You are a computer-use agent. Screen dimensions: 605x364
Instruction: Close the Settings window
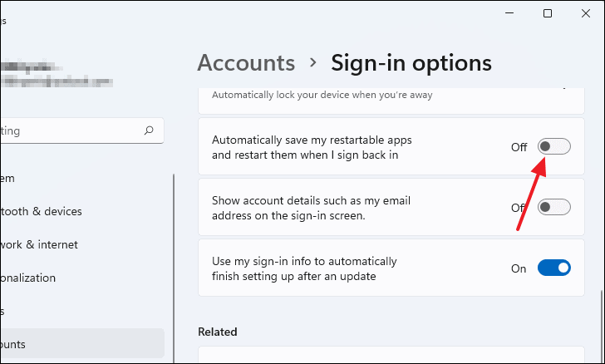(x=586, y=13)
